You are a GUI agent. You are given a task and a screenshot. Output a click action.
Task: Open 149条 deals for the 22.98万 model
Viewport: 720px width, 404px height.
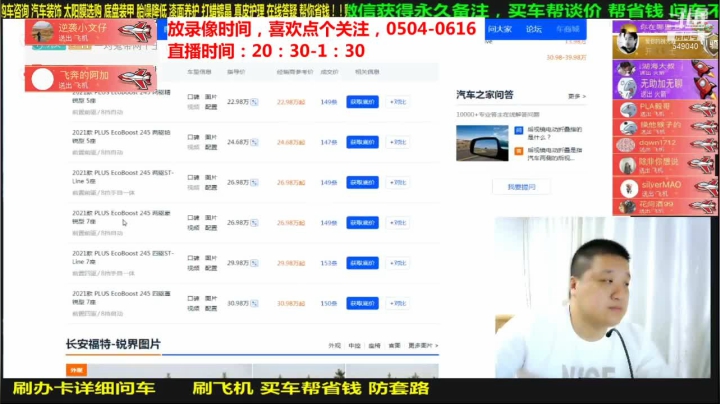click(329, 102)
